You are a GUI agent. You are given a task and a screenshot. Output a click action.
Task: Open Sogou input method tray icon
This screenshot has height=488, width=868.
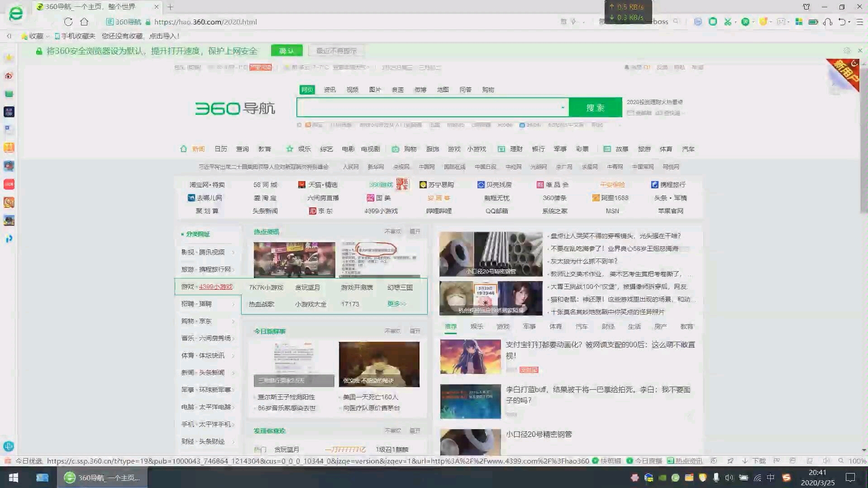coord(787,478)
